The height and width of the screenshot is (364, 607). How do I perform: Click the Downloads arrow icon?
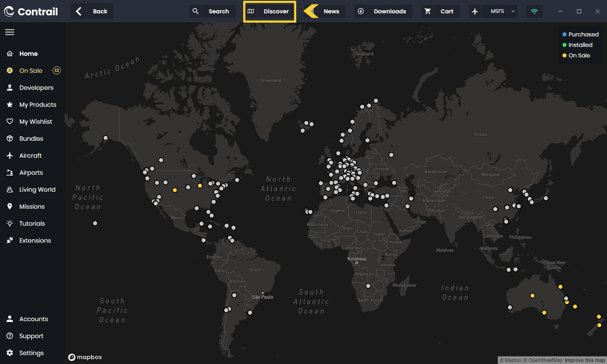pos(361,11)
